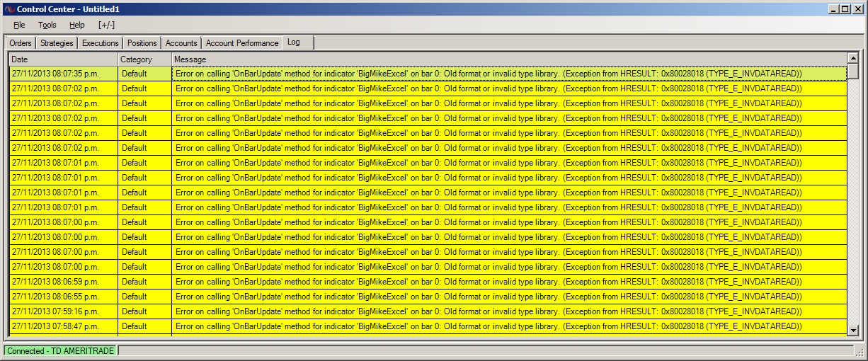
Task: Sort by the Date column header
Action: 63,59
